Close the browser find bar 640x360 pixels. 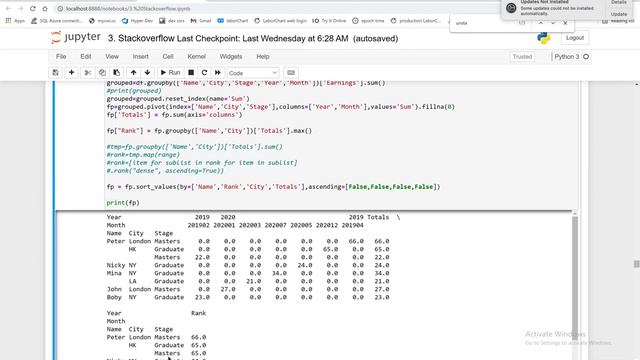tap(565, 23)
